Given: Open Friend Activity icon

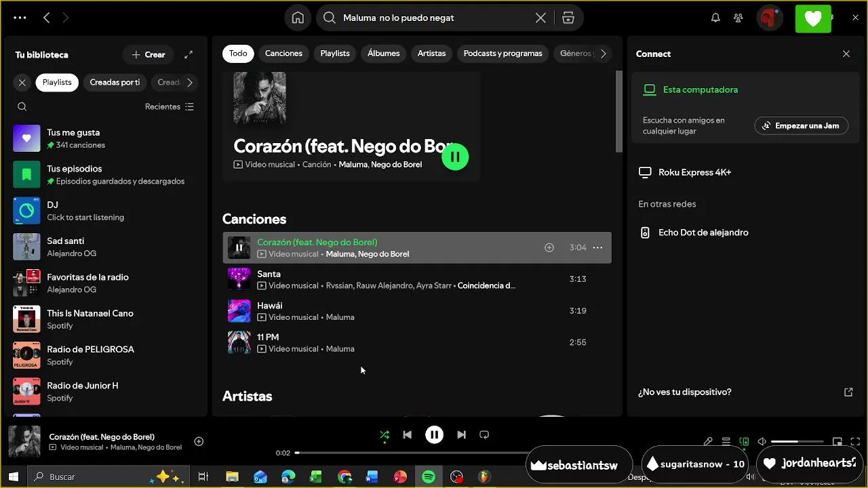Looking at the screenshot, I should [738, 18].
